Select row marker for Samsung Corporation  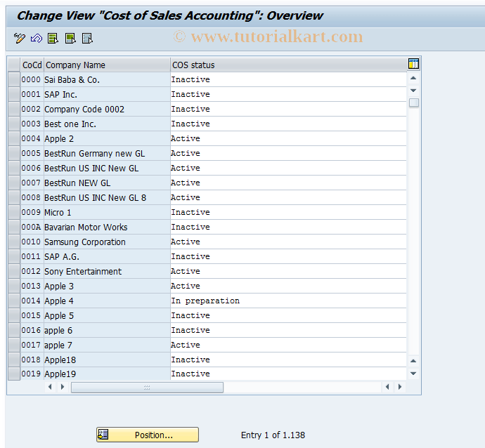14,242
